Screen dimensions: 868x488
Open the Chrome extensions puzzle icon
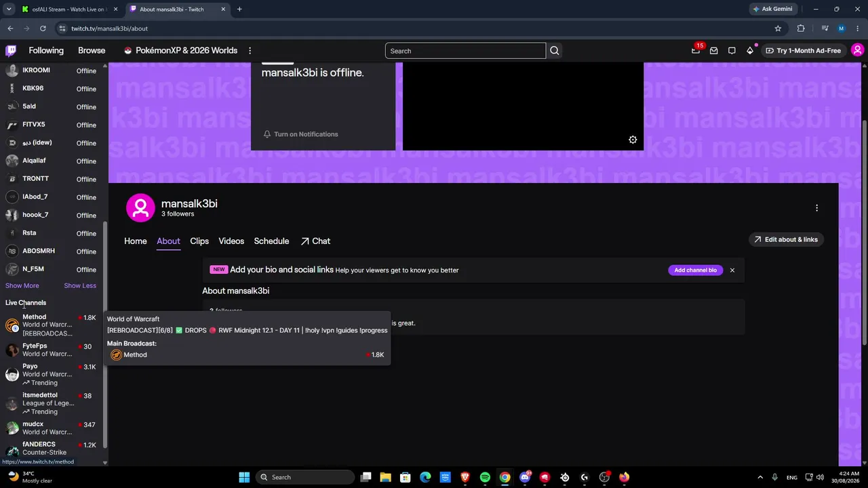[x=801, y=28]
